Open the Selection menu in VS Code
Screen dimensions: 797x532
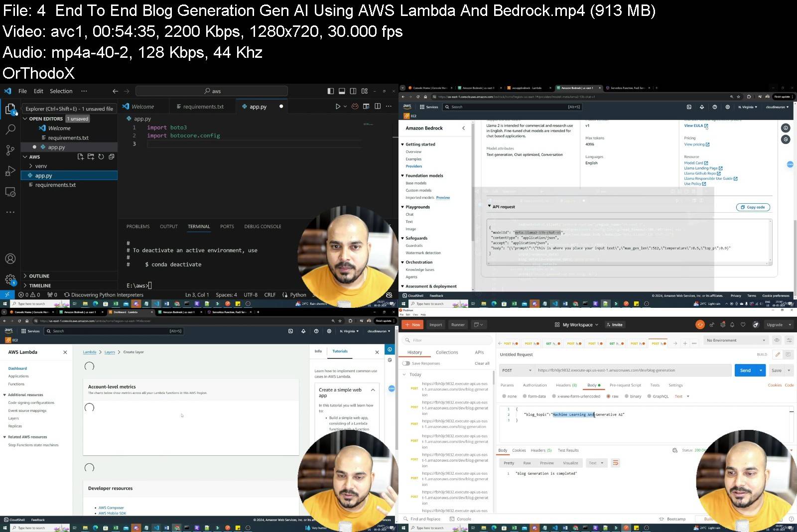point(61,91)
